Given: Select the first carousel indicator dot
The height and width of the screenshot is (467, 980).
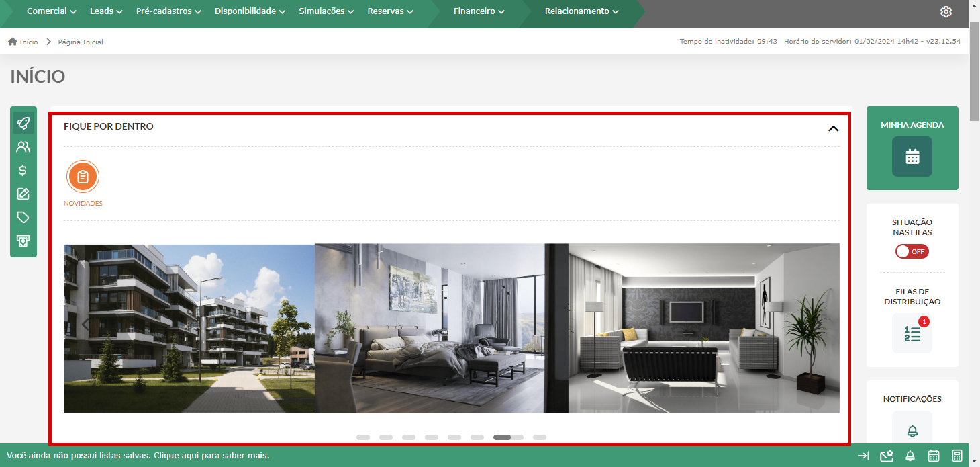Looking at the screenshot, I should coord(363,437).
